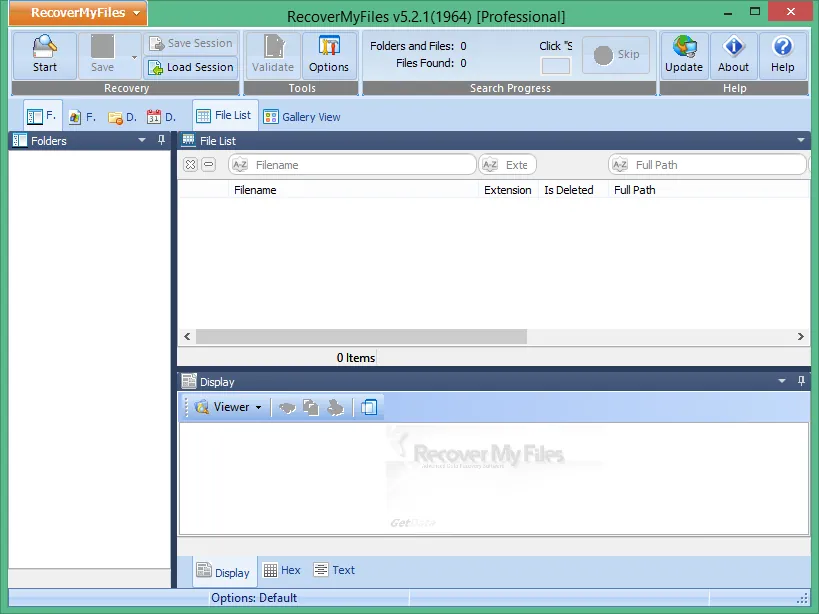819x614 pixels.
Task: Switch to the File type view tab
Action: (x=83, y=117)
